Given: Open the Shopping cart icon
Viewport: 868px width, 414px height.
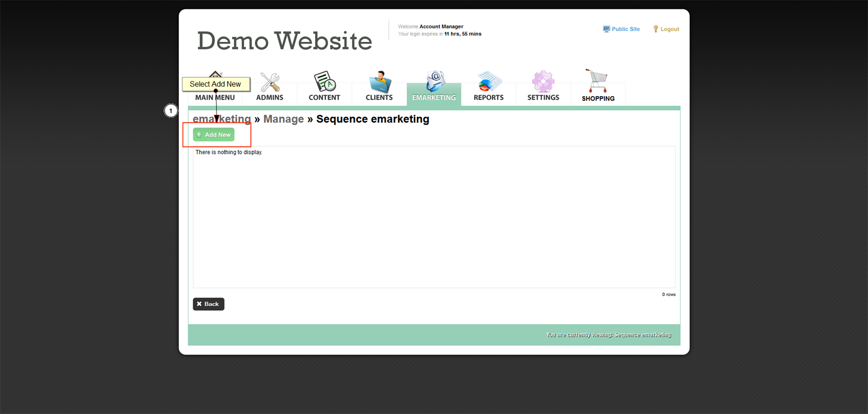Looking at the screenshot, I should 597,81.
